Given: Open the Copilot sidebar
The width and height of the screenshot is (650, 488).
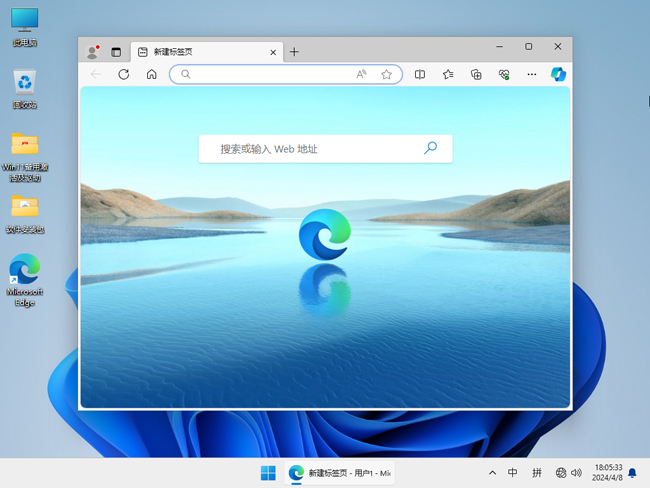Looking at the screenshot, I should [x=558, y=74].
